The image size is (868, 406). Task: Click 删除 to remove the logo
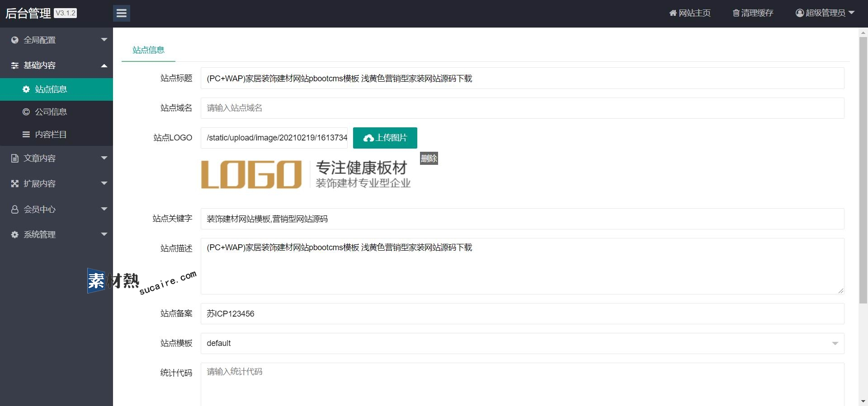pos(429,159)
